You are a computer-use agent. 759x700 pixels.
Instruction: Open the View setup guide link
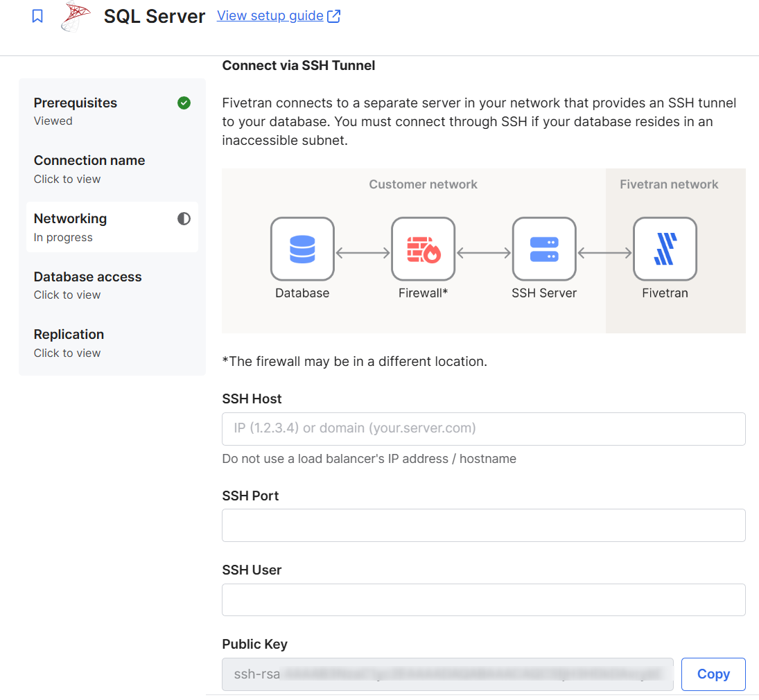click(270, 15)
